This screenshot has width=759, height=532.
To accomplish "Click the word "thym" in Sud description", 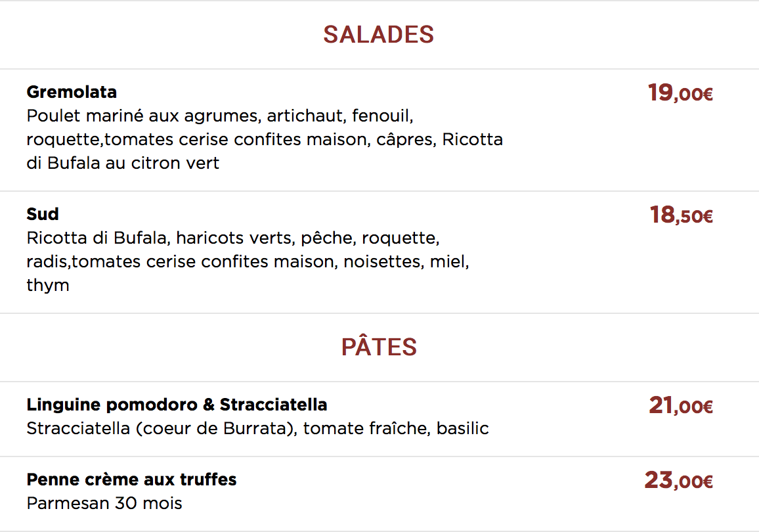I will tap(48, 286).
